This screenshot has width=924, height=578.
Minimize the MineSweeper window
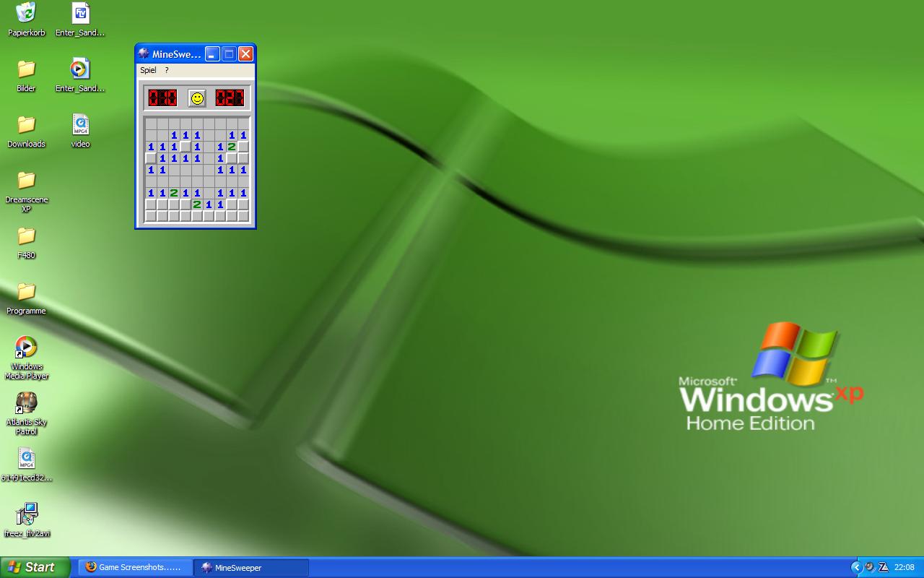tap(212, 53)
